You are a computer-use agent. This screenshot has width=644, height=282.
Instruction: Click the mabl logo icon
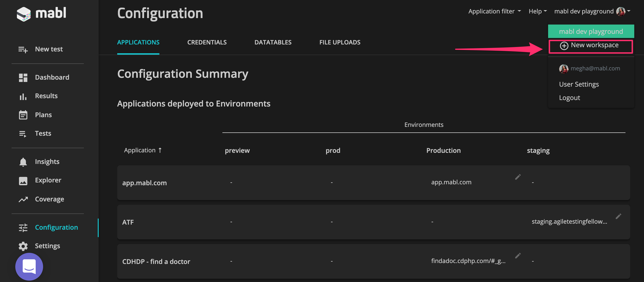click(24, 14)
